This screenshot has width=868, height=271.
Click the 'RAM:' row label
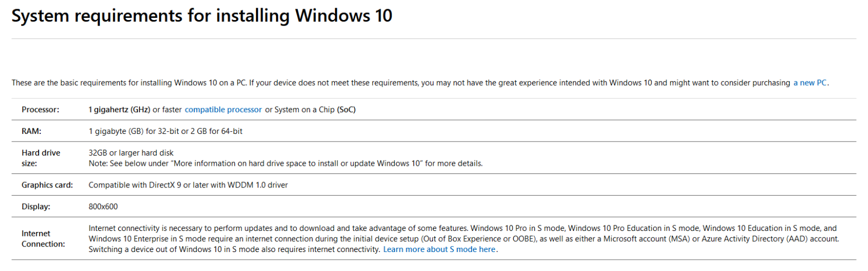(31, 131)
